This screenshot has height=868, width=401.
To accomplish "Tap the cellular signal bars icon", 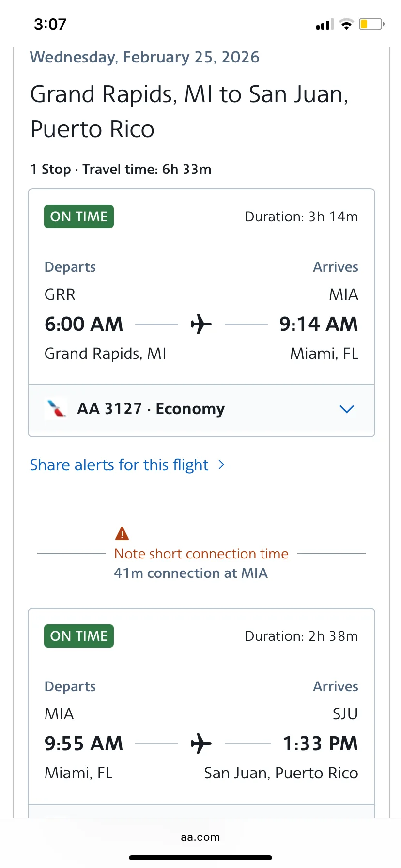I will tap(324, 25).
